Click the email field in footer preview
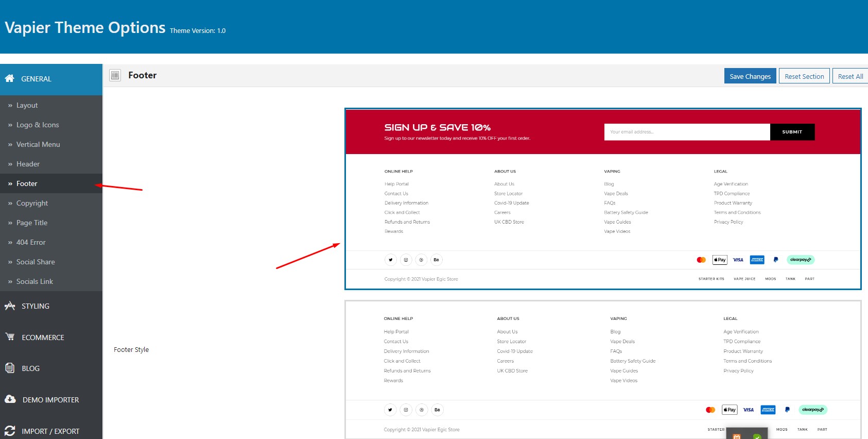 tap(687, 132)
